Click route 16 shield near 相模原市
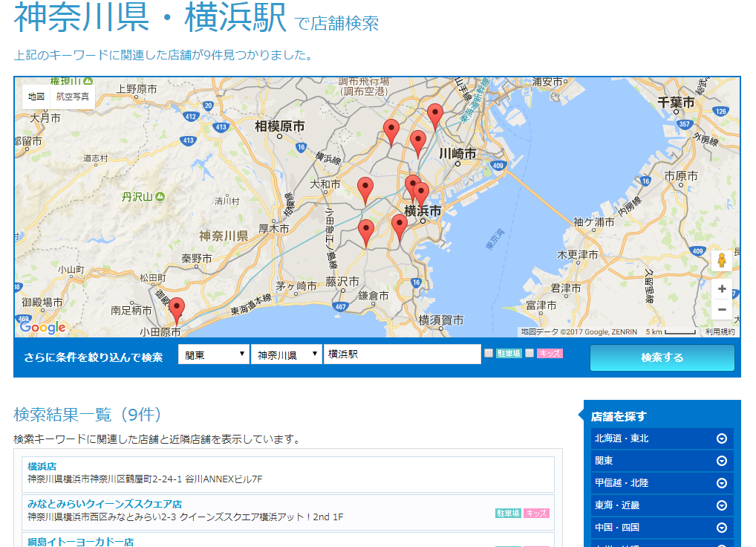The height and width of the screenshot is (547, 756). pyautogui.click(x=302, y=148)
